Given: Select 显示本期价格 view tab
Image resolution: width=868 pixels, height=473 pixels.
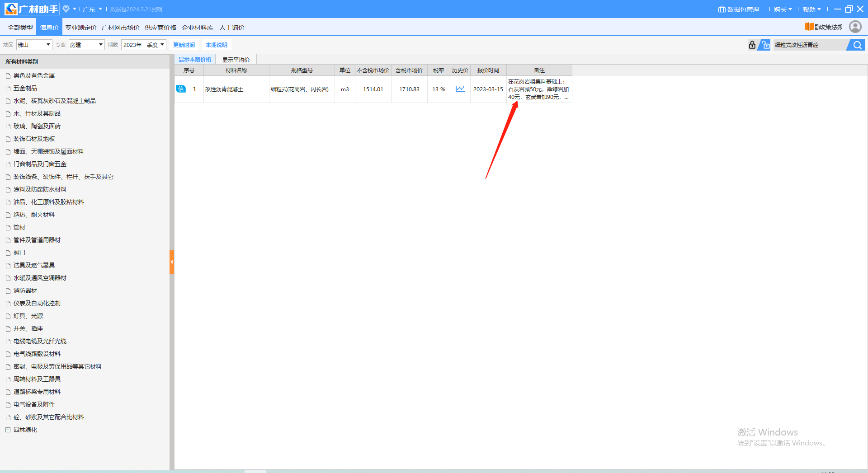Looking at the screenshot, I should pos(195,59).
